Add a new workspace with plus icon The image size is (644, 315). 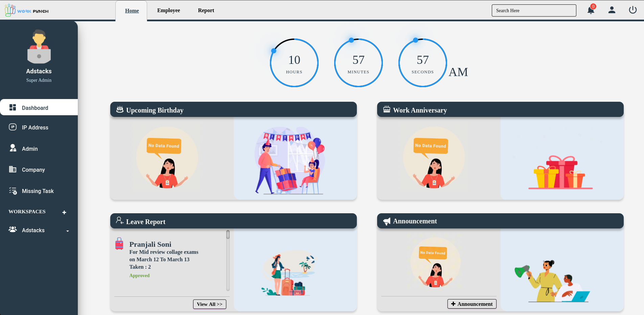[x=64, y=212]
